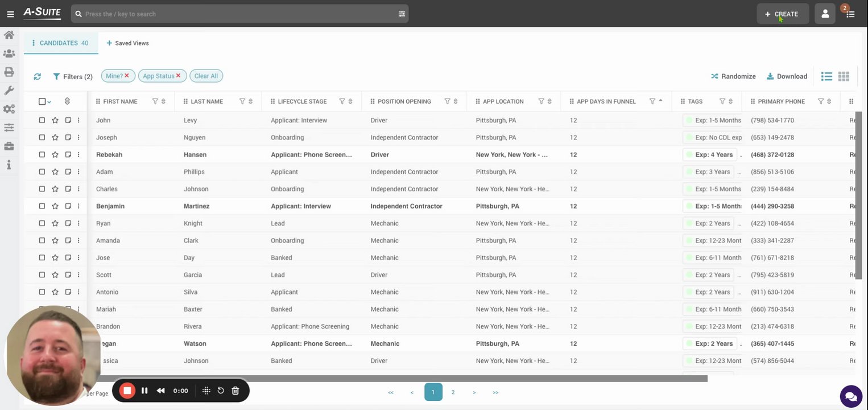Open the sliders icon in the sidebar
The width and height of the screenshot is (868, 410).
(9, 128)
